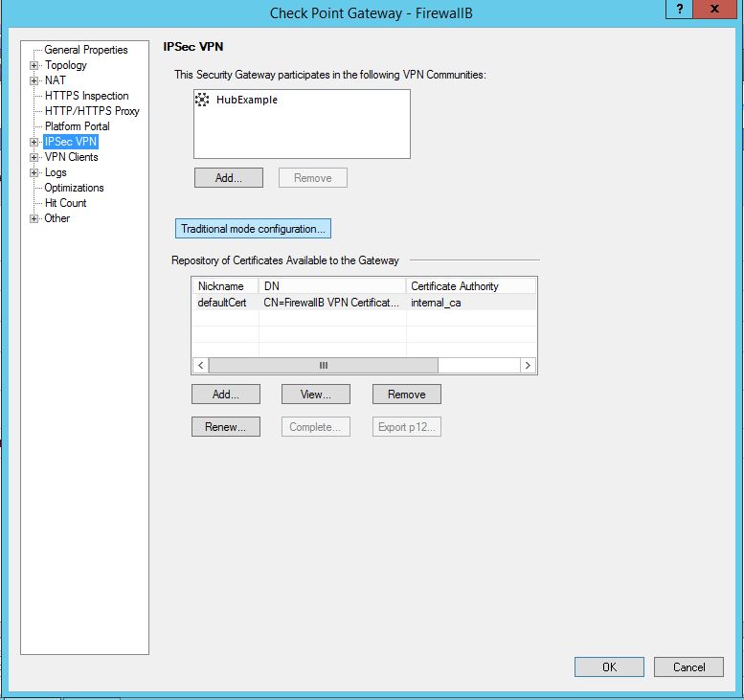Click the CN=FirewallB VPN Certificate DN cell
The image size is (744, 700).
click(331, 303)
